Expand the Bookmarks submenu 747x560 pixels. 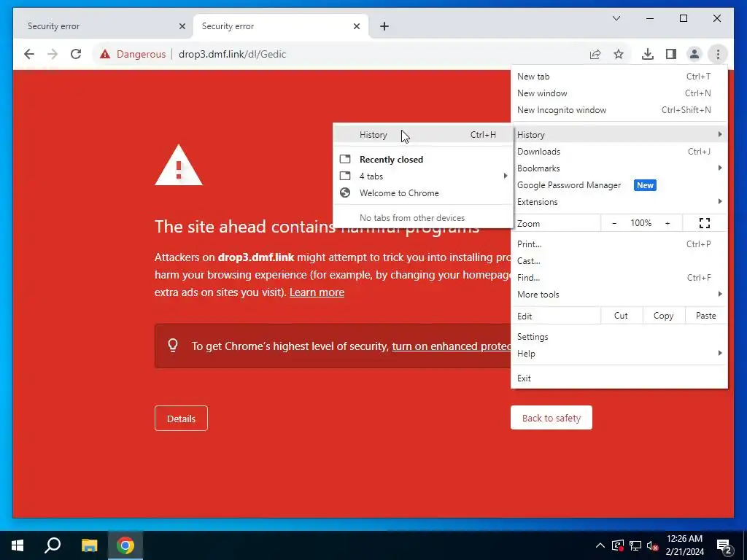619,168
